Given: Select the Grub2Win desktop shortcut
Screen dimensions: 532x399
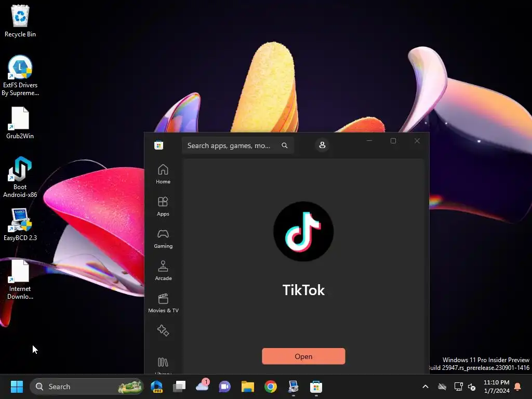Looking at the screenshot, I should tap(20, 123).
